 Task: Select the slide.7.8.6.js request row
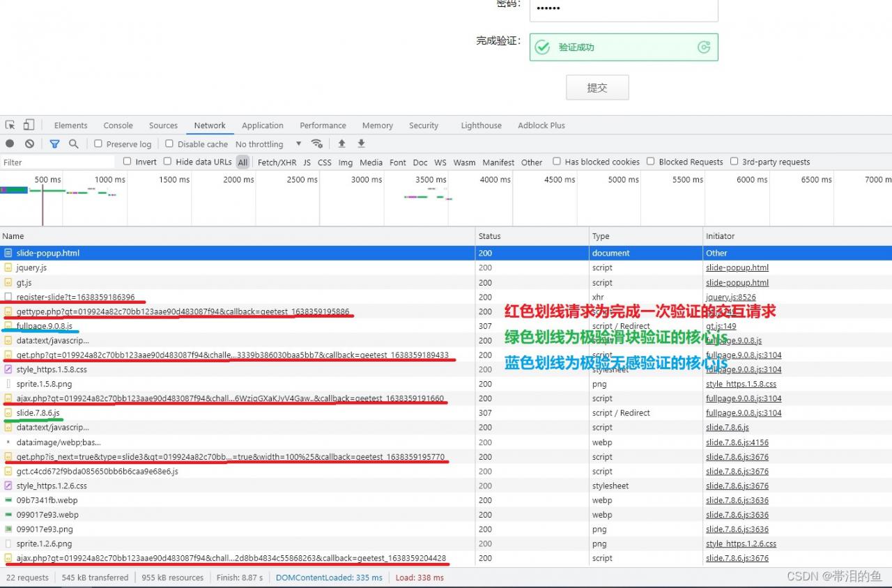click(x=446, y=413)
